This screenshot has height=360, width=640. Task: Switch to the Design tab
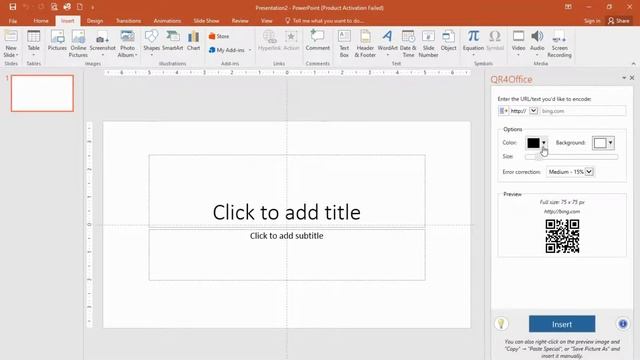tap(95, 21)
